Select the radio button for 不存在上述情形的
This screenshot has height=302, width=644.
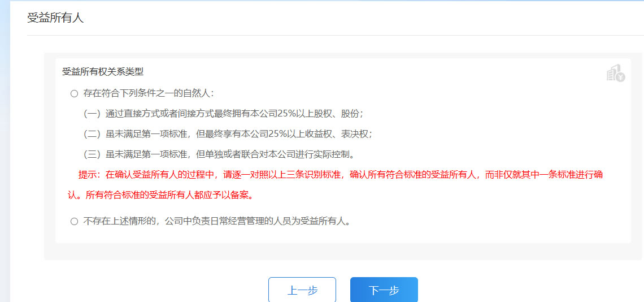74,221
